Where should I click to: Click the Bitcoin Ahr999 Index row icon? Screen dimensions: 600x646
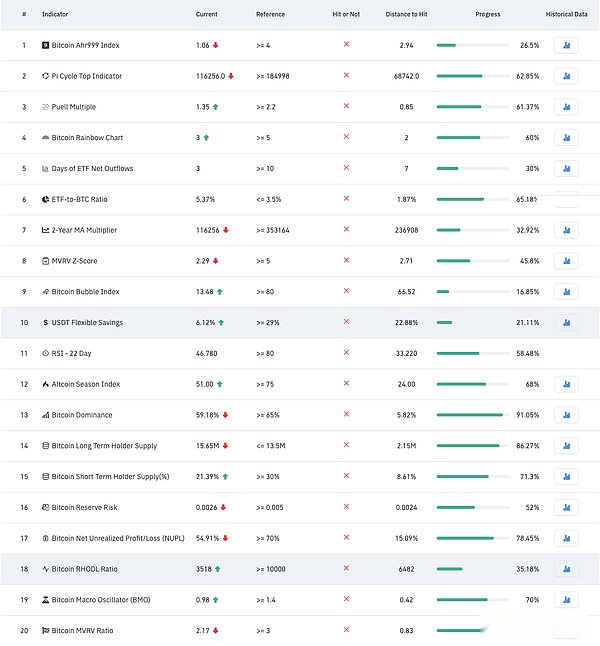tap(45, 45)
